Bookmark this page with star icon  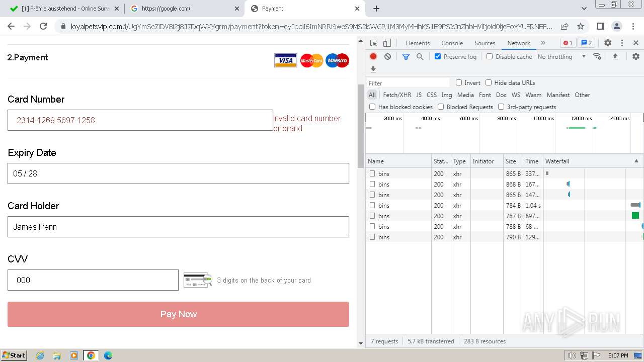(581, 26)
